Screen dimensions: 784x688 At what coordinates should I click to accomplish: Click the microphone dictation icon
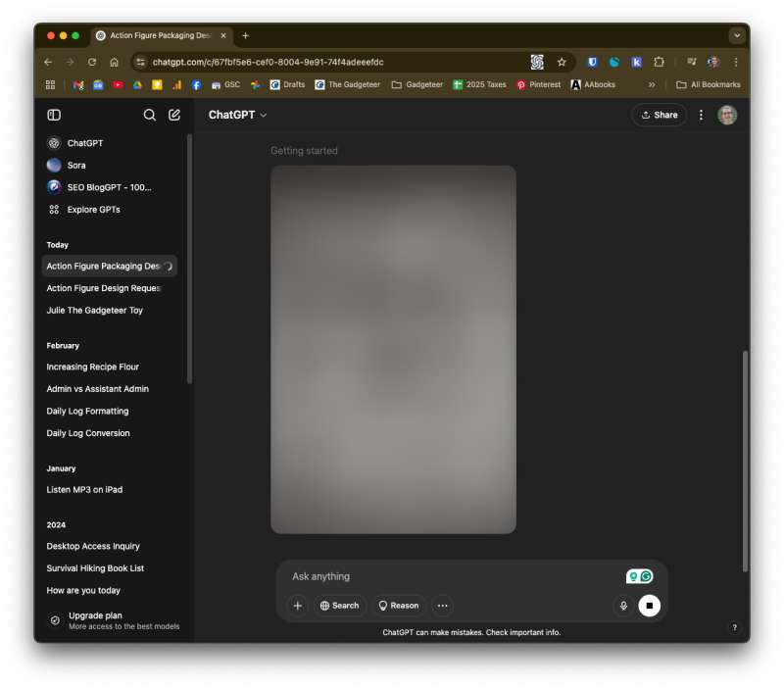pyautogui.click(x=623, y=606)
